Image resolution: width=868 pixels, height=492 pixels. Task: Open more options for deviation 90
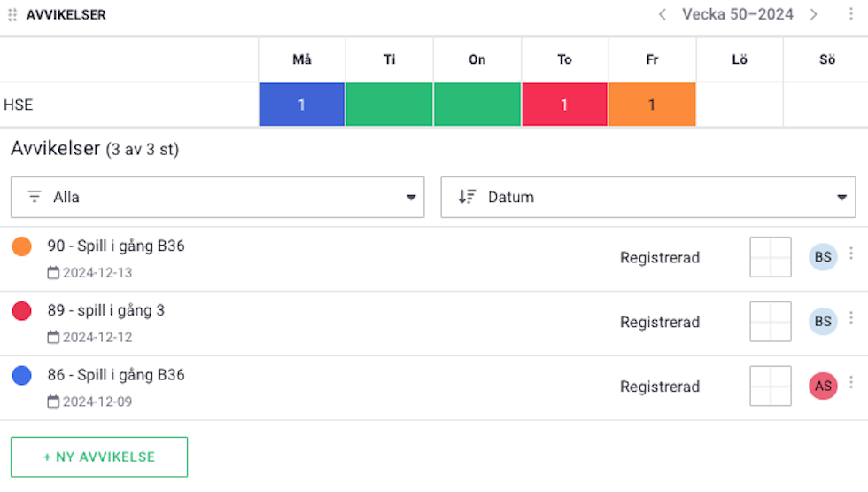pyautogui.click(x=851, y=254)
